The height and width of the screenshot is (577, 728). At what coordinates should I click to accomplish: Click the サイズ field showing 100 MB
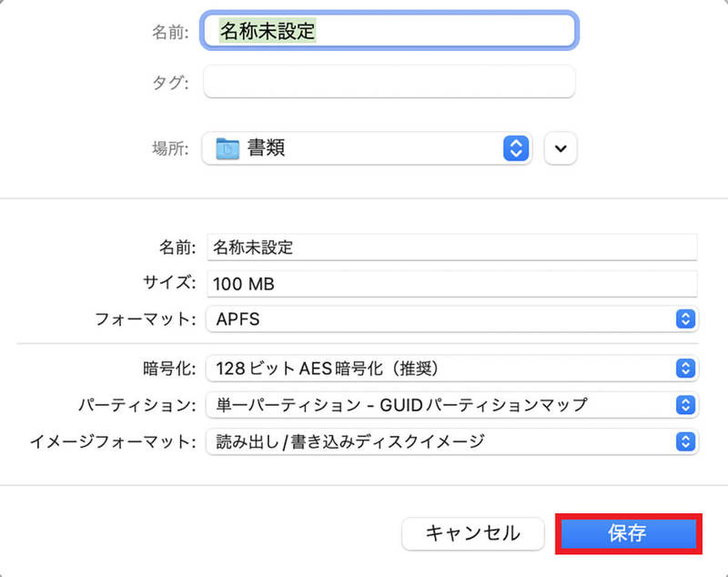[x=451, y=284]
